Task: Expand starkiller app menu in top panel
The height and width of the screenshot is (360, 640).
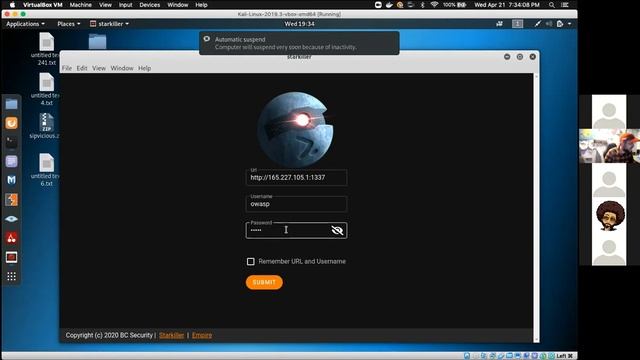Action: click(x=109, y=24)
